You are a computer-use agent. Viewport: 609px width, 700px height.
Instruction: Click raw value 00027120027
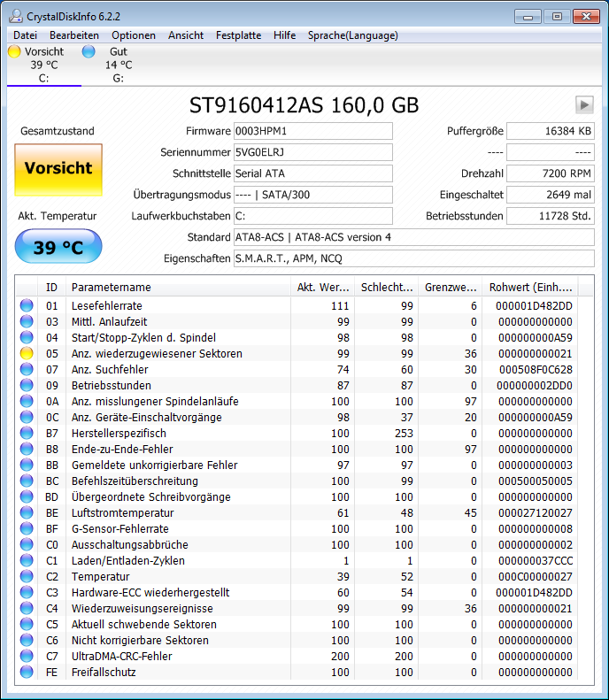pos(536,512)
